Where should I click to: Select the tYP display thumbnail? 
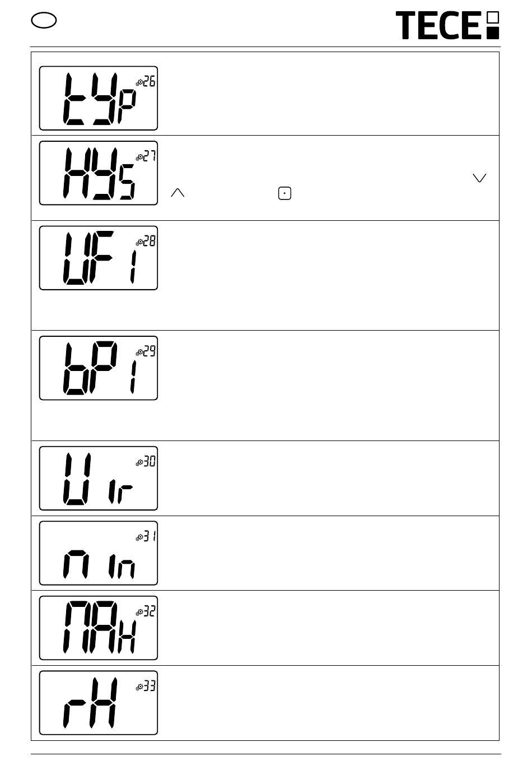pos(99,98)
